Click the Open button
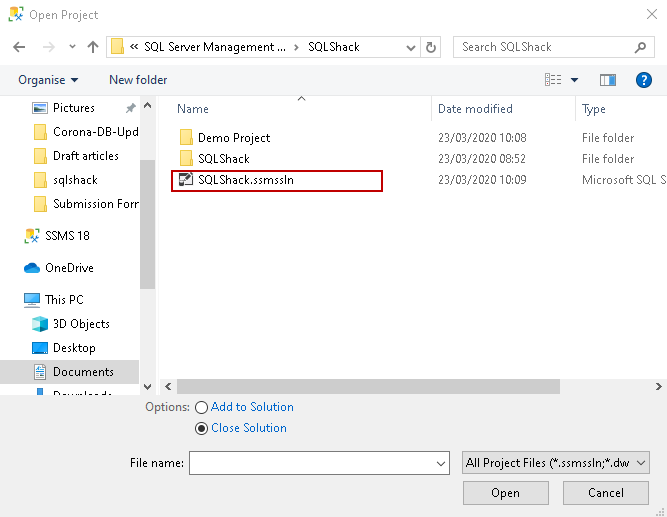 [505, 493]
